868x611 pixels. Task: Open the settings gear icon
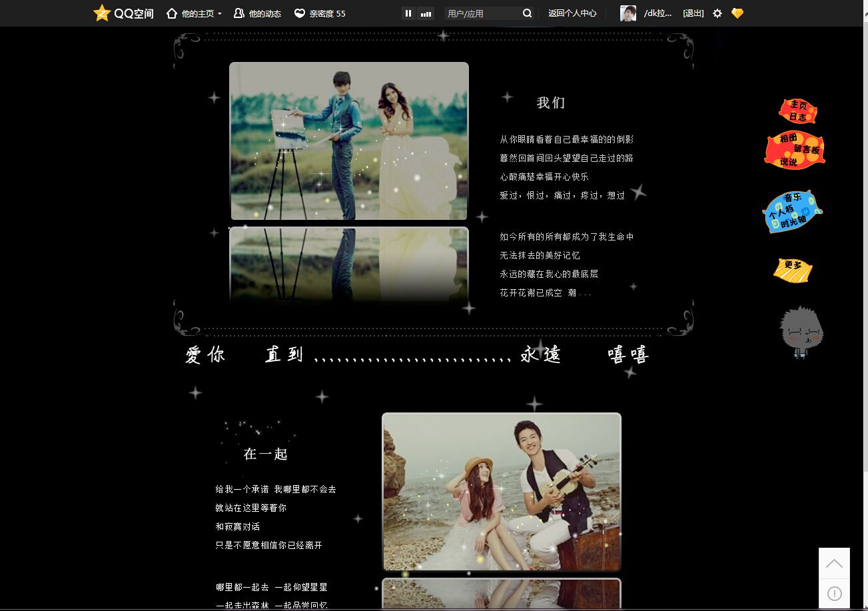717,13
